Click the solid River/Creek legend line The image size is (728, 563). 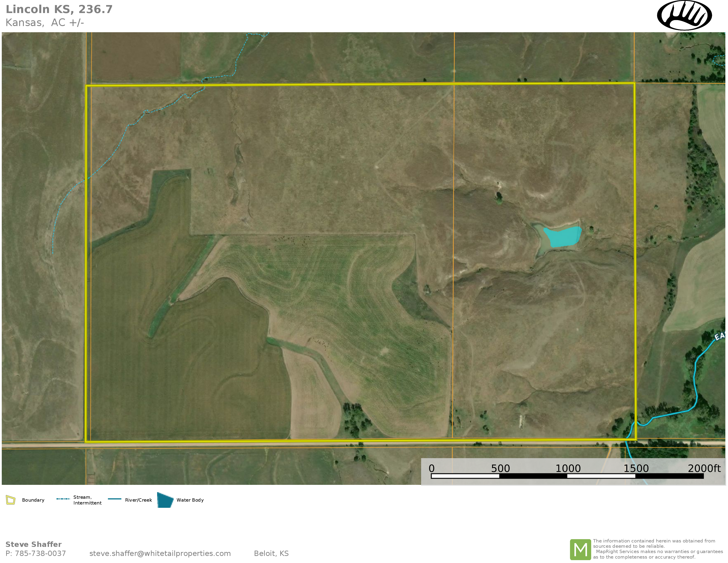coord(114,499)
